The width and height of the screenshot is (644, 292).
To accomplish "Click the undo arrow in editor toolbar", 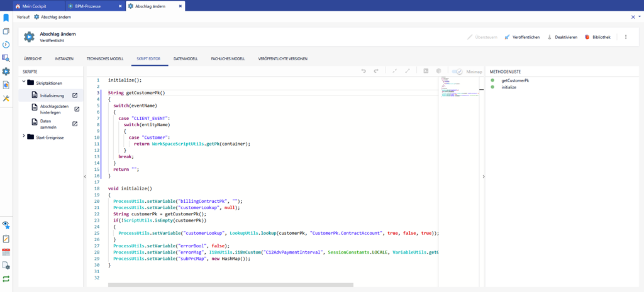I will (x=364, y=72).
